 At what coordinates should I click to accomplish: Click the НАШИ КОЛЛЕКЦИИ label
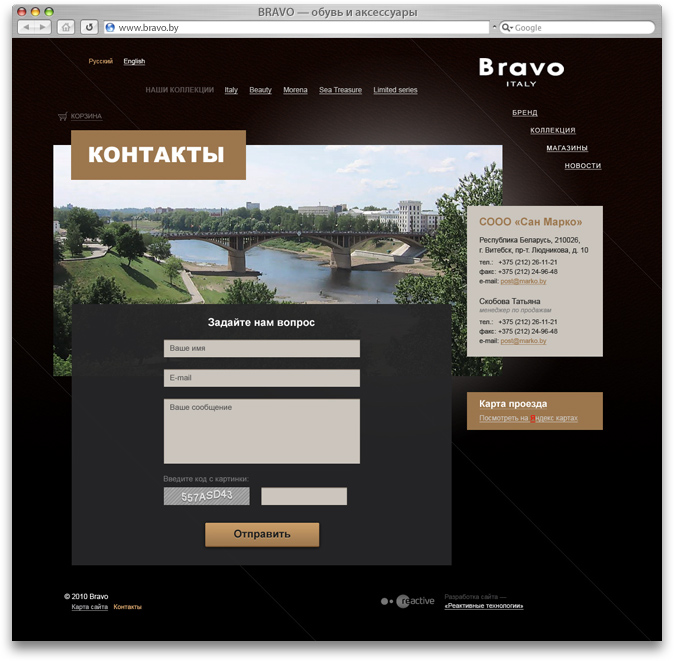pyautogui.click(x=180, y=90)
